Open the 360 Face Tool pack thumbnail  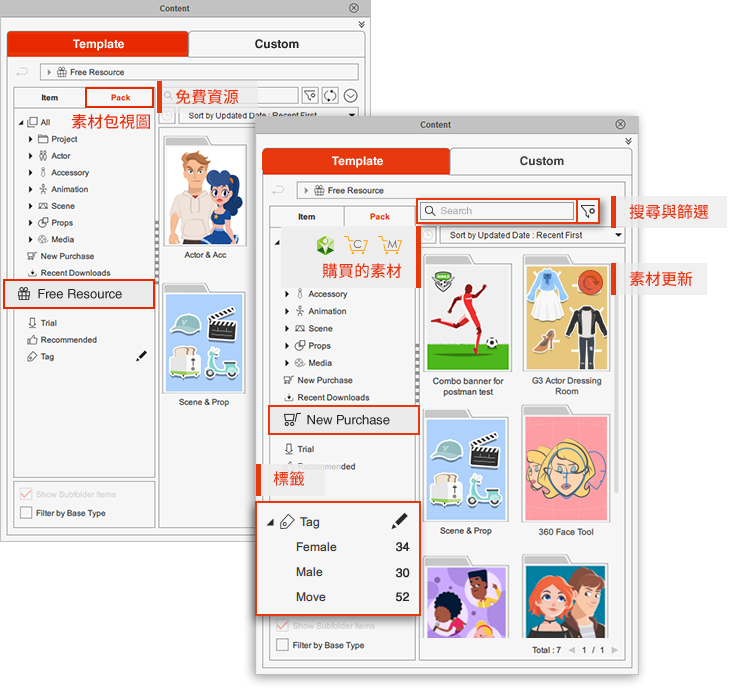tap(565, 465)
